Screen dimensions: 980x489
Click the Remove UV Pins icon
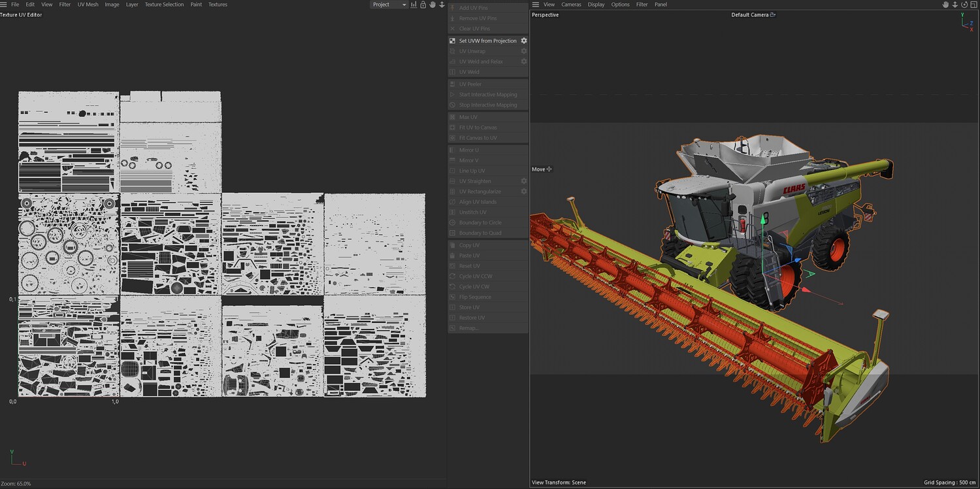tap(452, 18)
